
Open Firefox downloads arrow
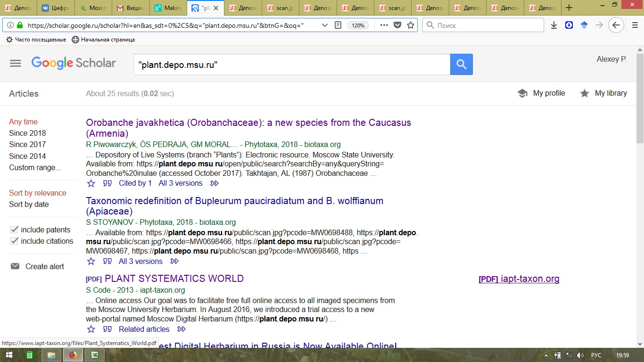554,25
